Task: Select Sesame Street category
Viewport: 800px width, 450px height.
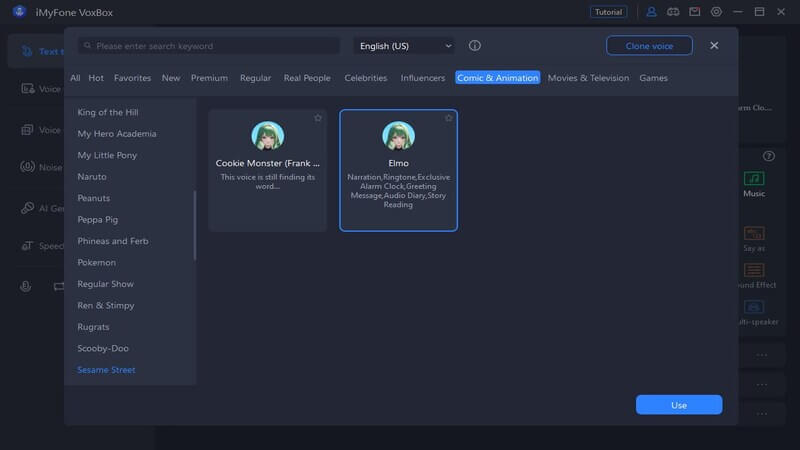Action: 106,369
